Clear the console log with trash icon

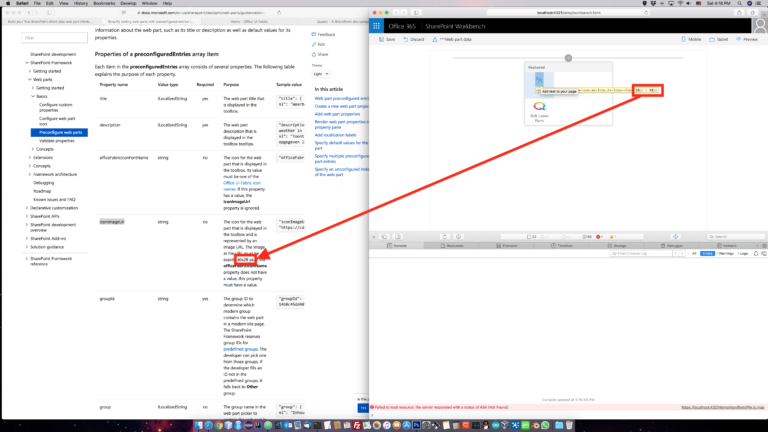click(x=756, y=253)
